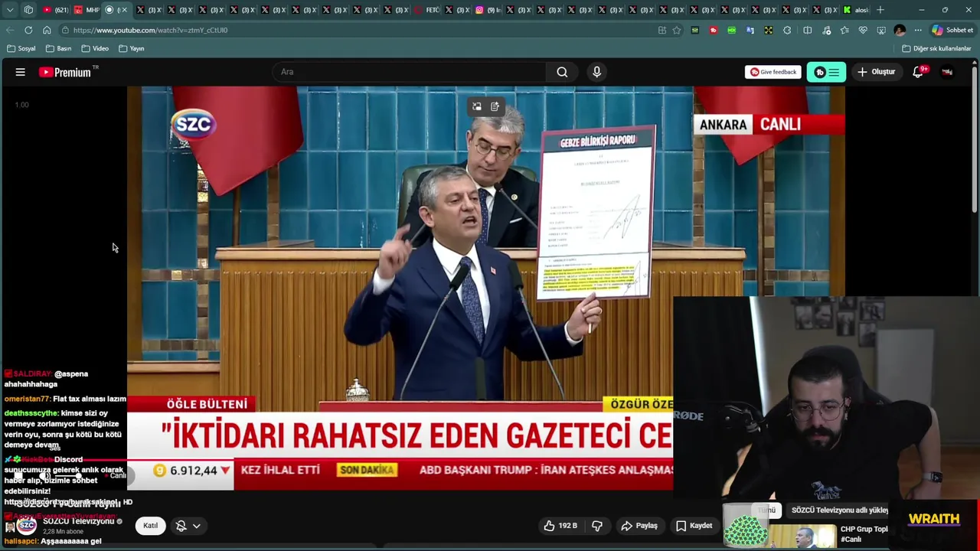Click the equalizer extension icon
This screenshot has height=551, width=980.
(695, 30)
